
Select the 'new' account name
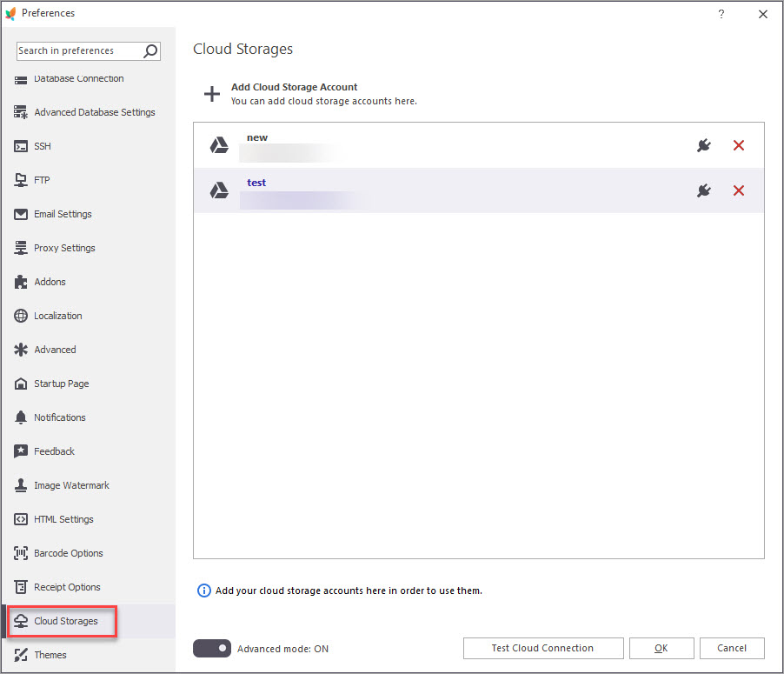[257, 137]
